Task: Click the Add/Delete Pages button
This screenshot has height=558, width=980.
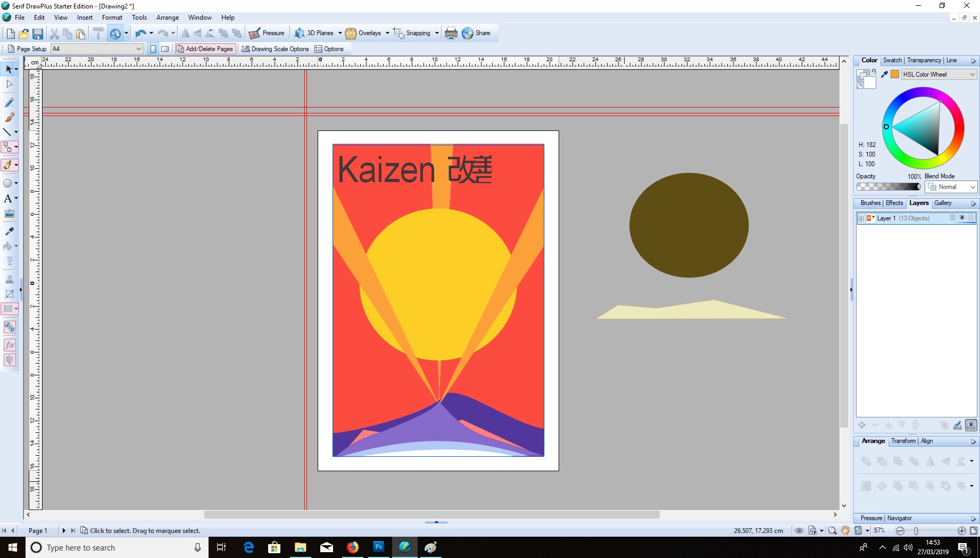Action: tap(205, 49)
